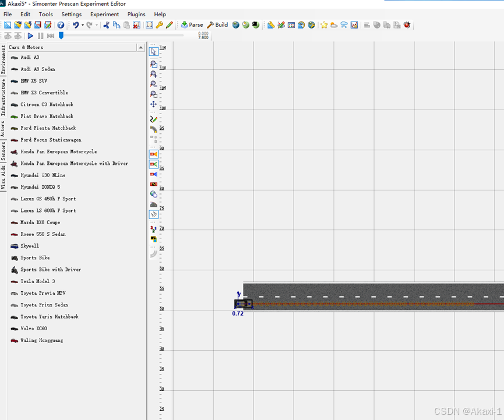Toggle the lane lines view button

point(154,214)
